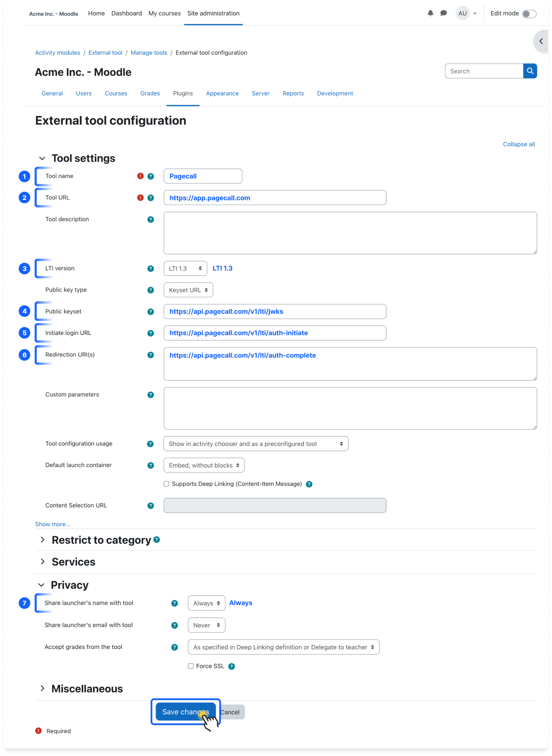Follow the Activity modules breadcrumb link
Screen dimensions: 552x756
tap(58, 53)
